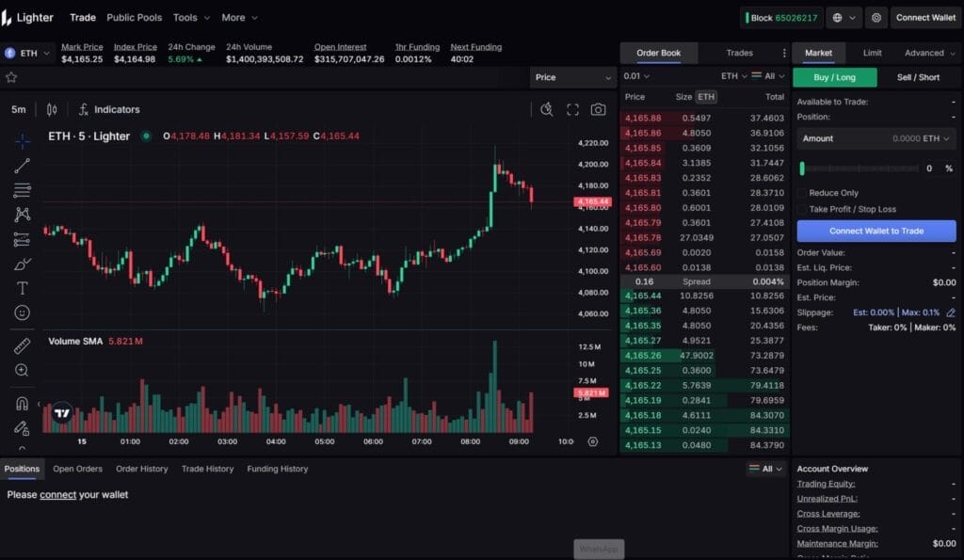This screenshot has height=560, width=964.
Task: Switch to the Trades tab
Action: click(739, 54)
